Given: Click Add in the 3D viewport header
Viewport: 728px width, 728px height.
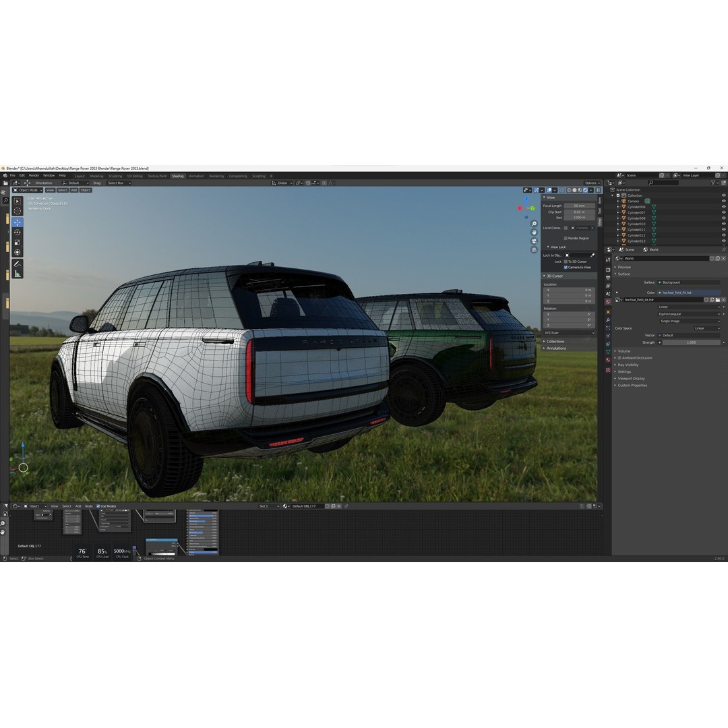Looking at the screenshot, I should click(74, 190).
